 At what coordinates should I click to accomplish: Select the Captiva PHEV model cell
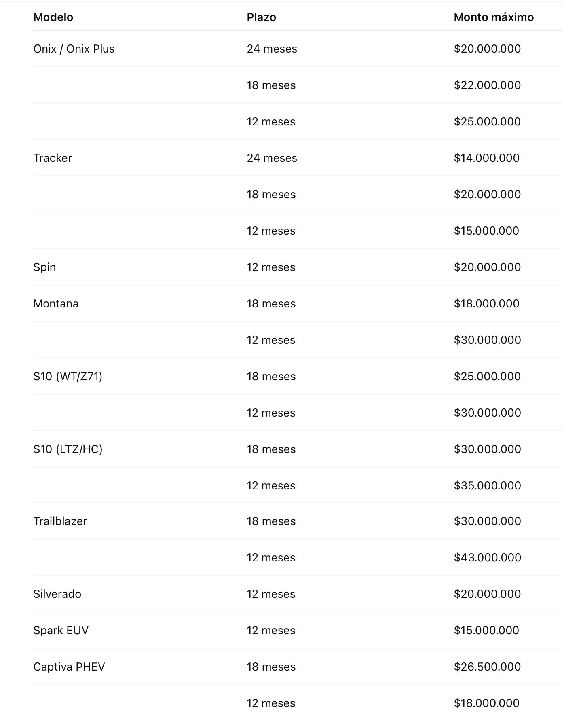coord(69,667)
